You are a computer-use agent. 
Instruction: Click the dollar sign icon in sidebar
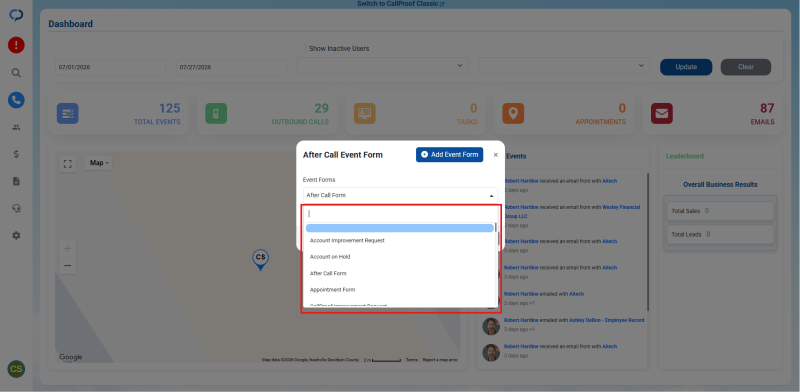[16, 154]
